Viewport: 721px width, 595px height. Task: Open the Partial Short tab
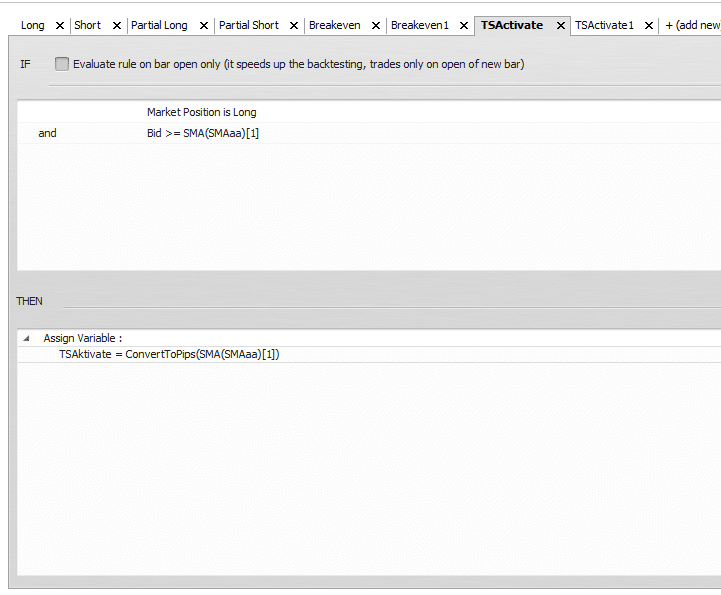coord(249,25)
